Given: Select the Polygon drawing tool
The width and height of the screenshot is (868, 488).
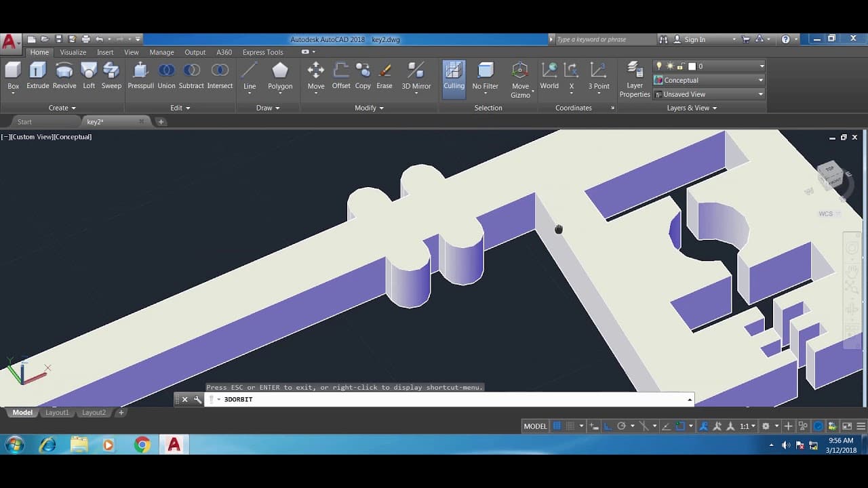Looking at the screenshot, I should coord(280,75).
